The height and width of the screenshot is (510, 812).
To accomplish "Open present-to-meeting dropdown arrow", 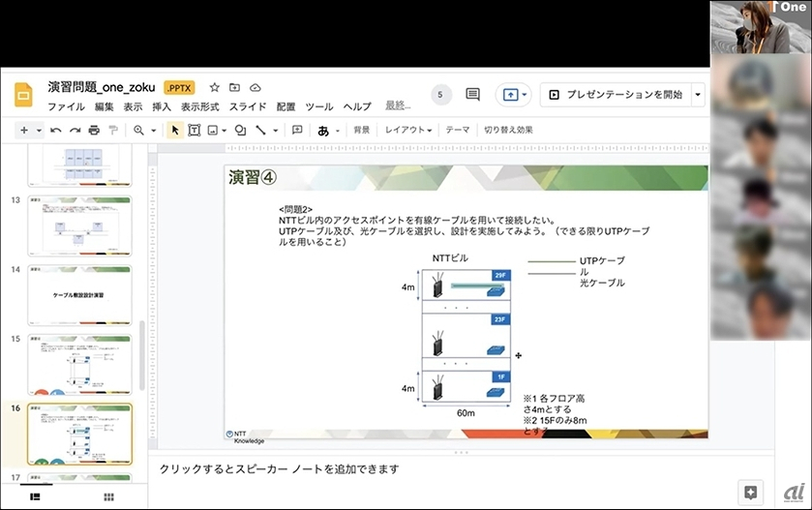I will point(524,95).
